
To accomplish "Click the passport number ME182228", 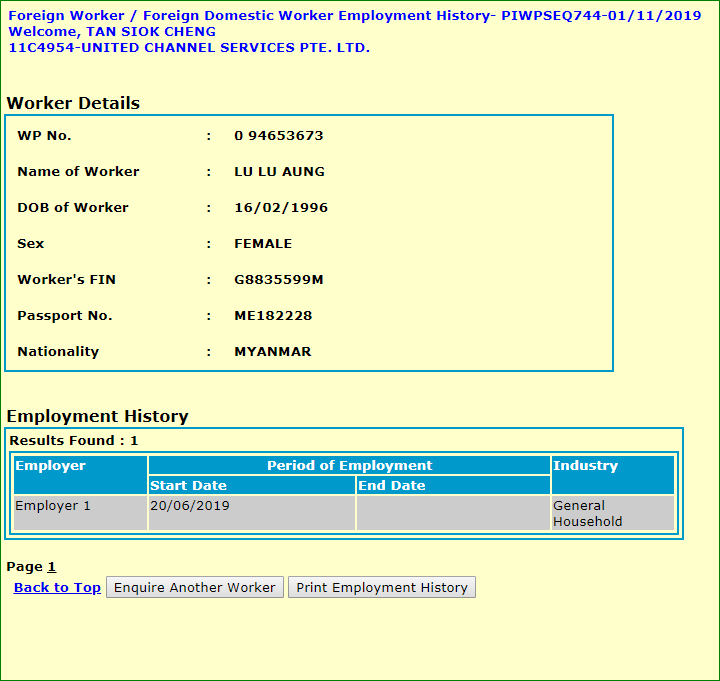I will pyautogui.click(x=273, y=316).
